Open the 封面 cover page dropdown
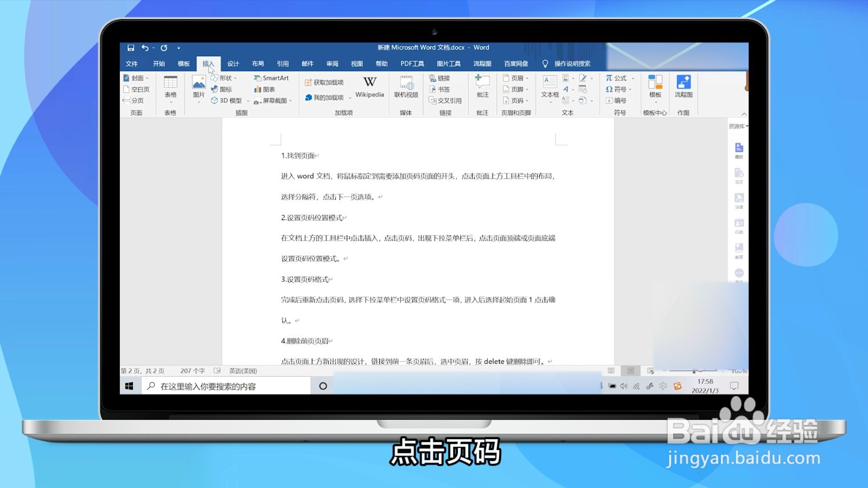The width and height of the screenshot is (868, 488). (x=136, y=78)
